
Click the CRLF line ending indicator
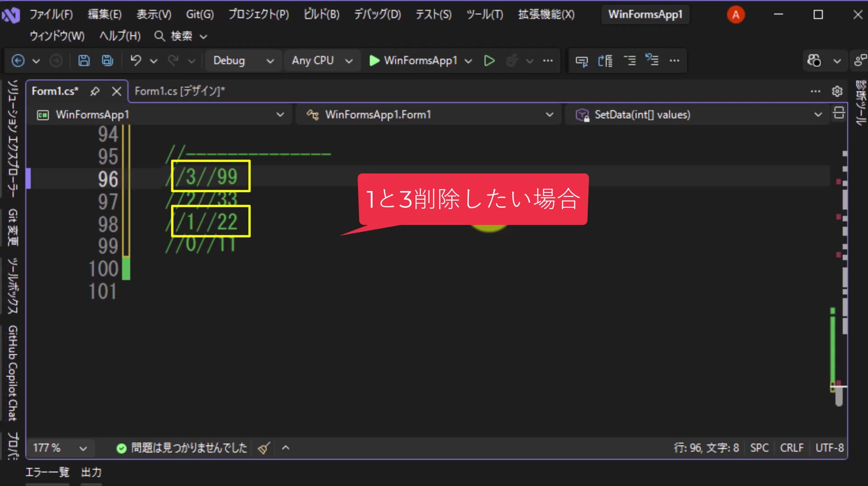pyautogui.click(x=792, y=448)
